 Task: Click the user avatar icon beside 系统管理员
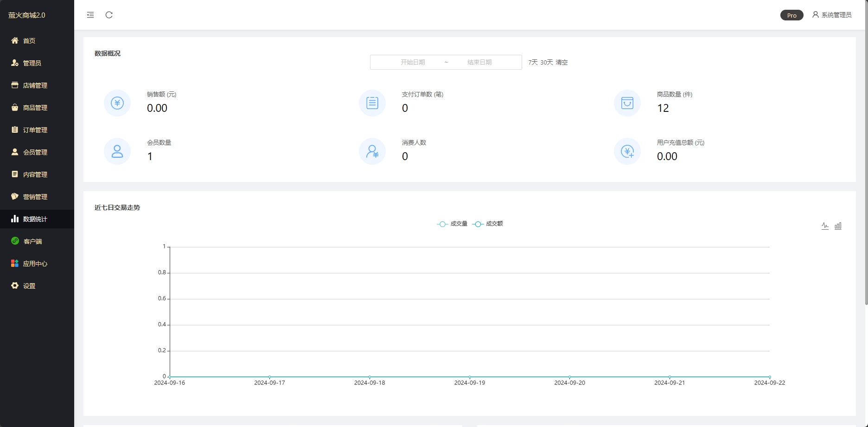(815, 15)
